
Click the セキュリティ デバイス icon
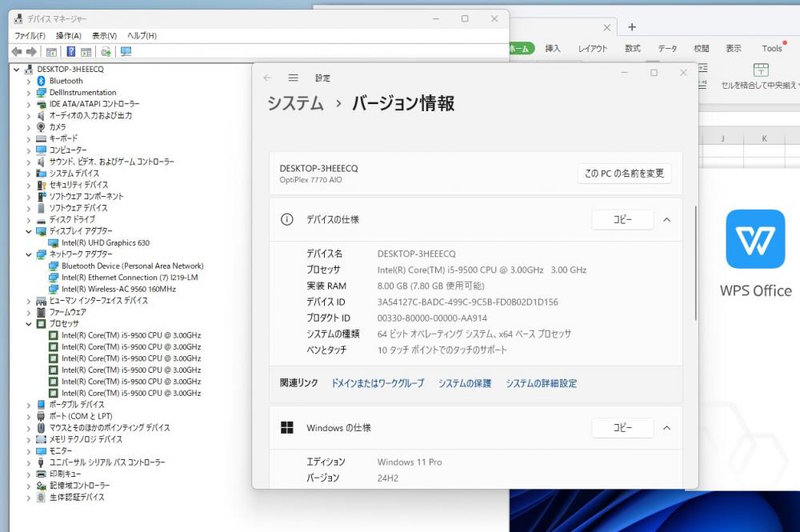(42, 185)
